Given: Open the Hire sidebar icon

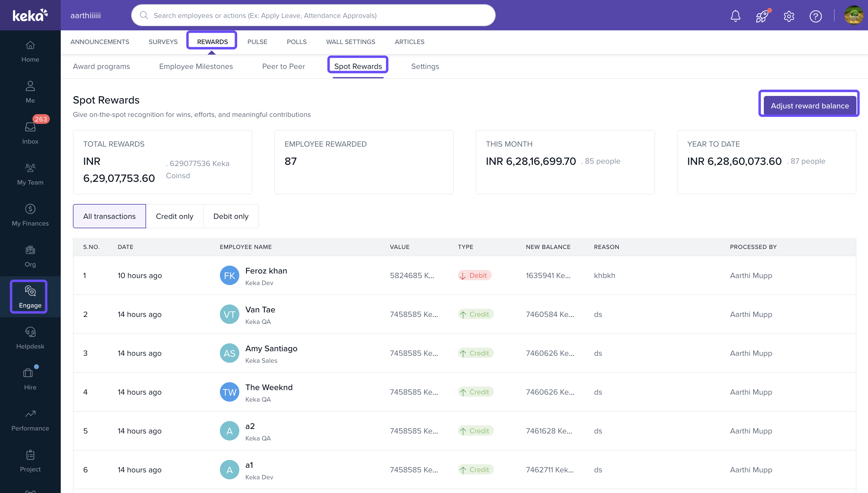Looking at the screenshot, I should point(30,379).
